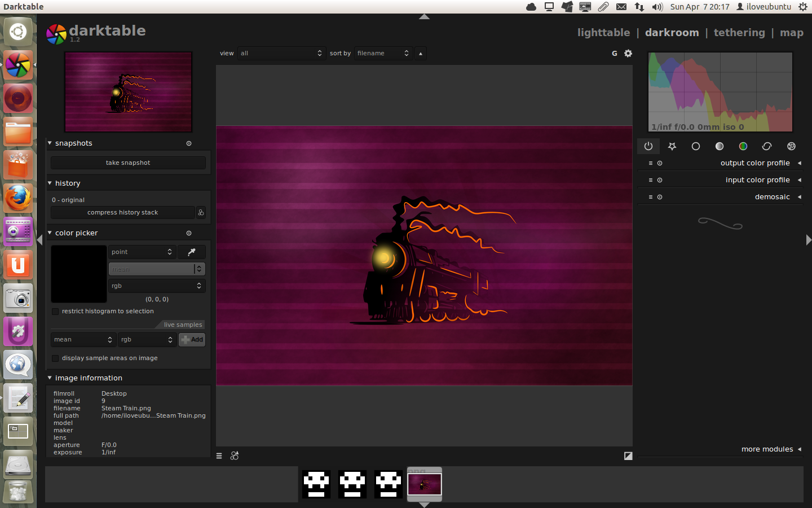This screenshot has height=508, width=812.
Task: Toggle output color profile module on/off
Action: 660,163
